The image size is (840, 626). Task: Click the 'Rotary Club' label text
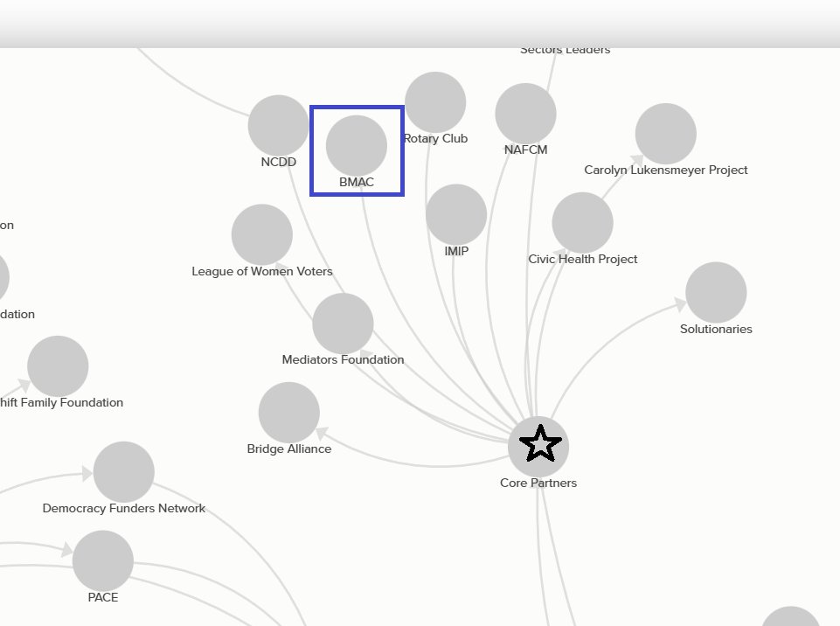(435, 138)
